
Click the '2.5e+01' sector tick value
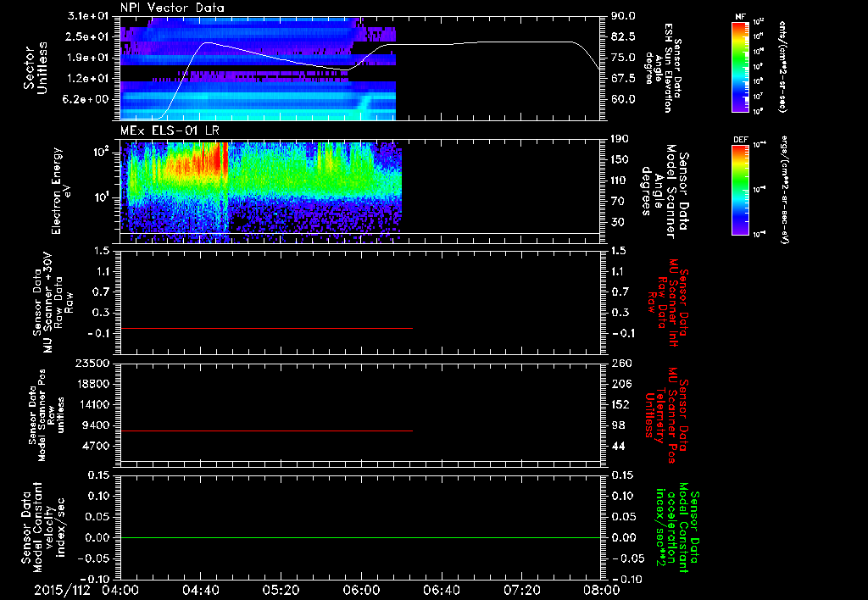click(x=88, y=36)
